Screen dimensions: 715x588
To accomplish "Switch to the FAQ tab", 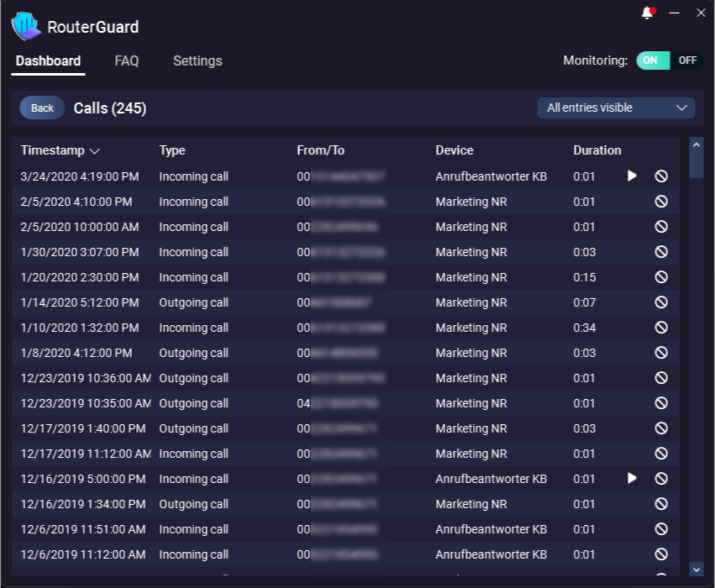I will [126, 60].
